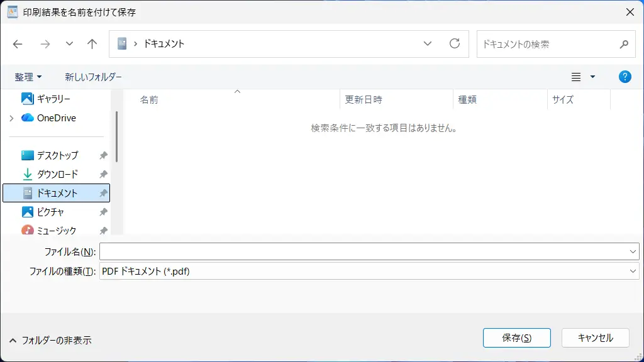Open the ファイルの種類 dropdown

(633, 271)
